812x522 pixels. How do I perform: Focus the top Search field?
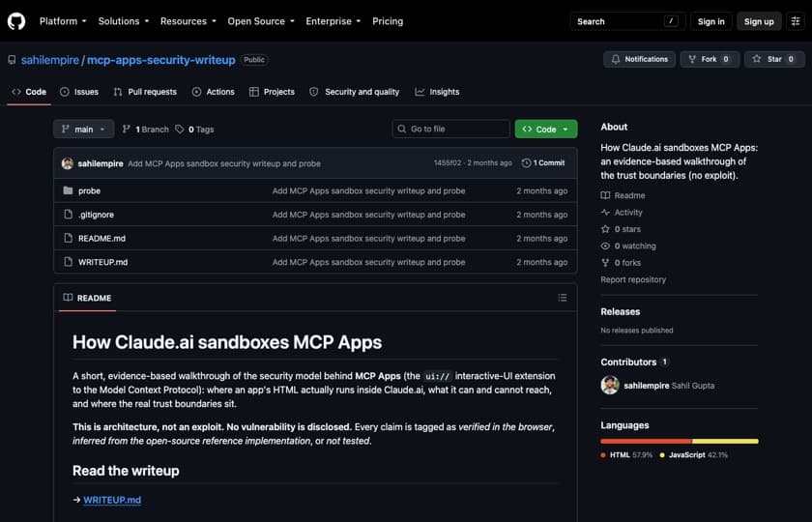pyautogui.click(x=627, y=21)
